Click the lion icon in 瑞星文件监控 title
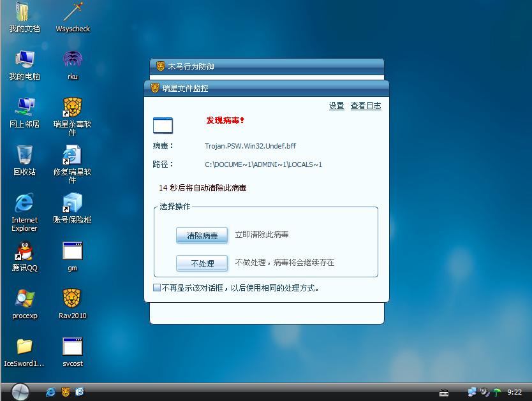The height and width of the screenshot is (401, 532). point(155,88)
